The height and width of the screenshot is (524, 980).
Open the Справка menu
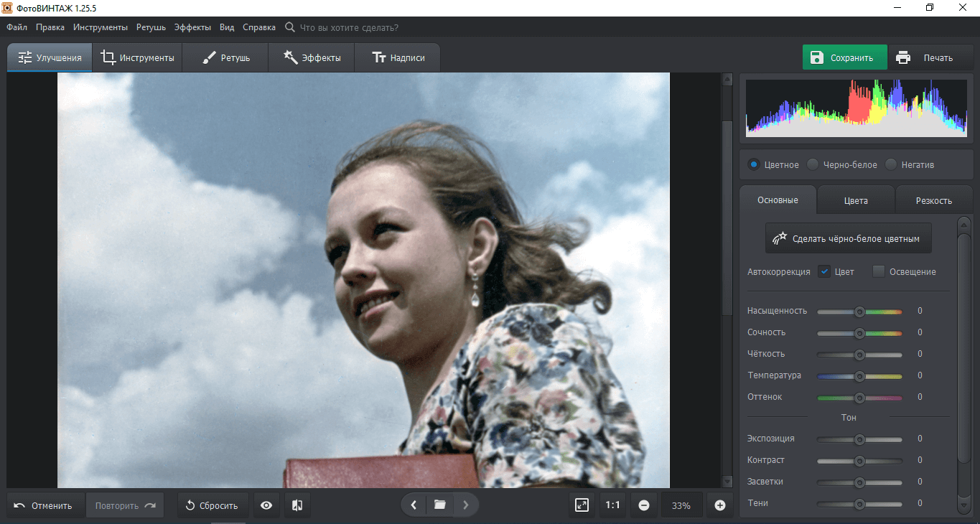tap(259, 27)
